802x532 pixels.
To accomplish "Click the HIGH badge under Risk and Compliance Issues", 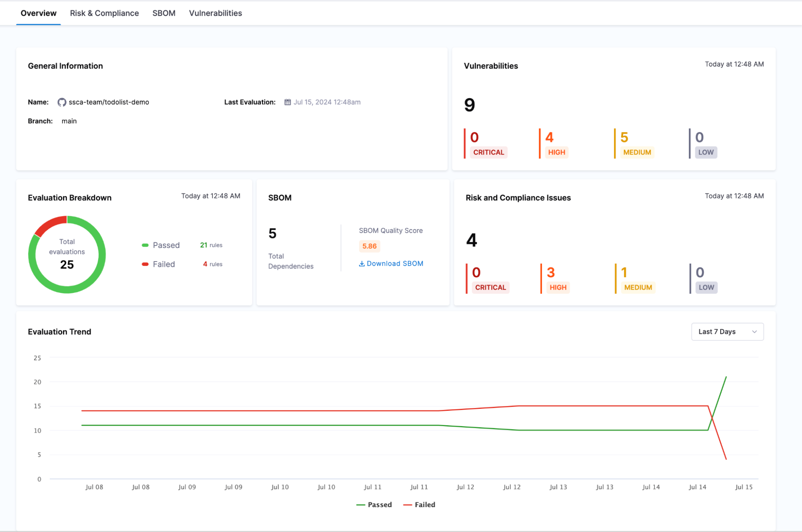I will [x=558, y=287].
